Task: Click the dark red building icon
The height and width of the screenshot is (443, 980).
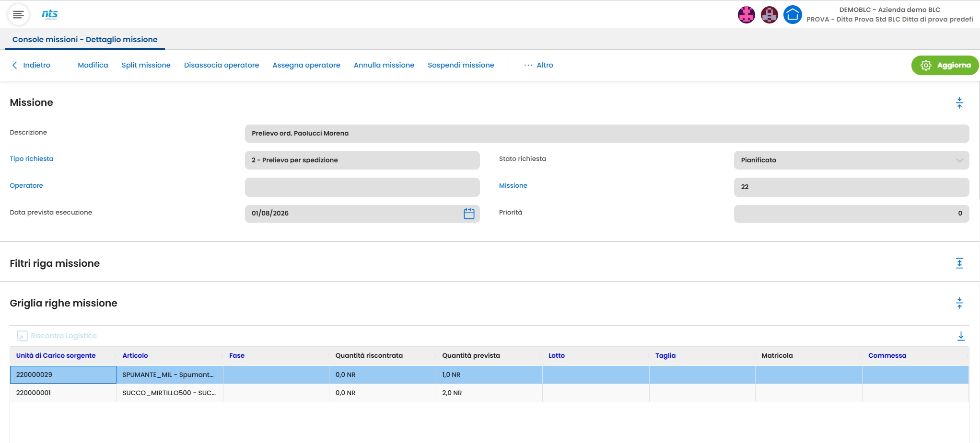Action: pyautogui.click(x=769, y=15)
